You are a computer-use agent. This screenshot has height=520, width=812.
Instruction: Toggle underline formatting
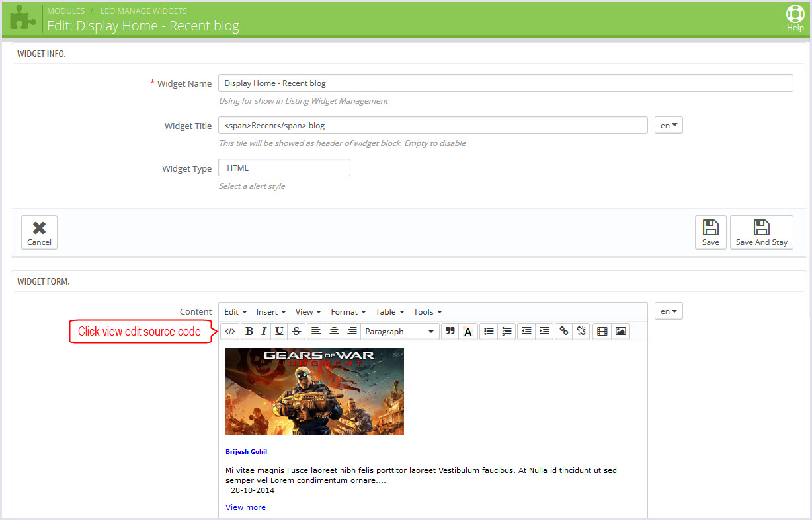[280, 331]
